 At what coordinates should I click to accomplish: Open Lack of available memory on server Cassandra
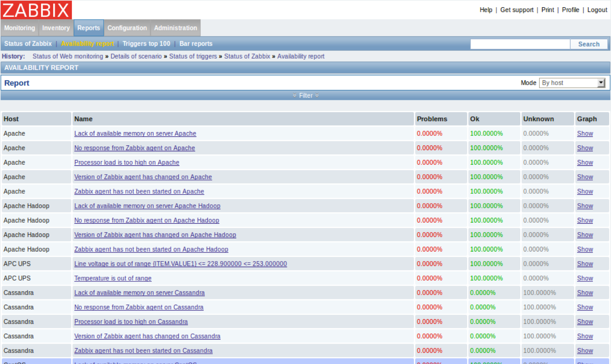tap(139, 293)
